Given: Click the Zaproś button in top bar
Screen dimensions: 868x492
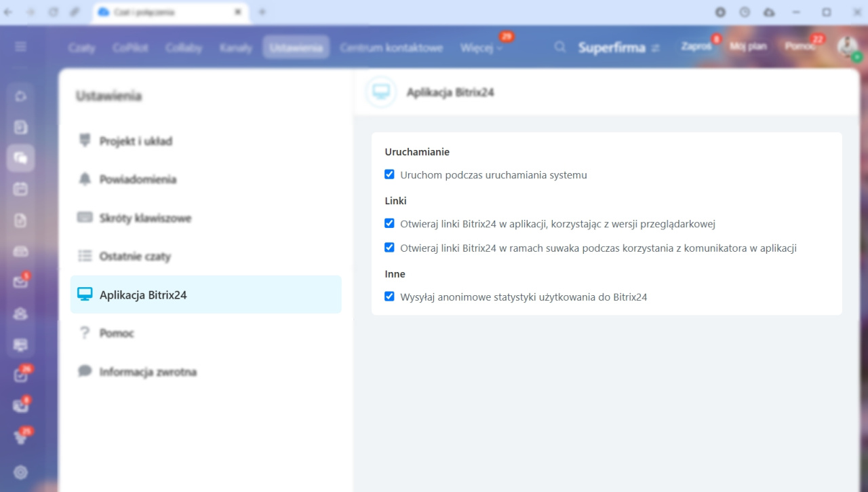Looking at the screenshot, I should (696, 46).
